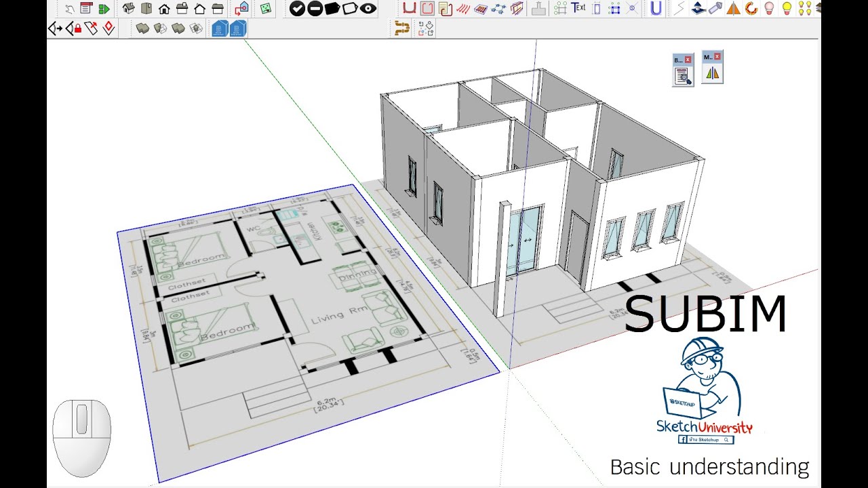Click the first grey solid boxes icon
Image resolution: width=868 pixels, height=488 pixels.
(x=142, y=28)
